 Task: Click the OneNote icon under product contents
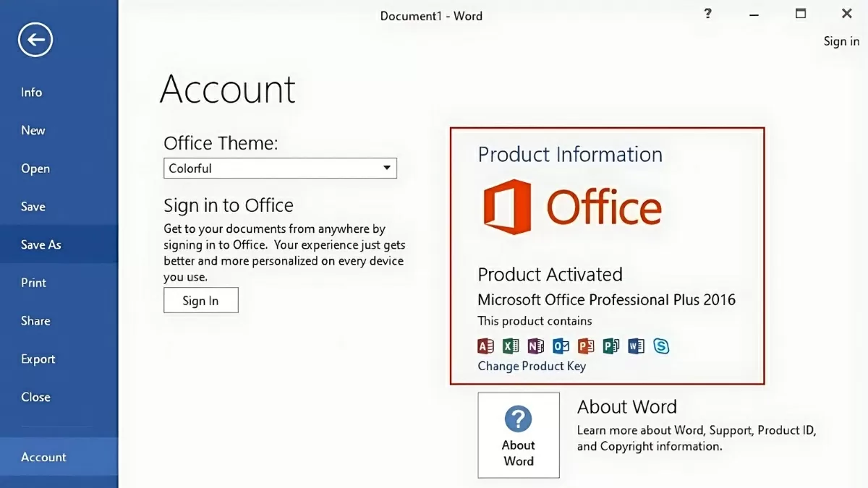coord(536,346)
